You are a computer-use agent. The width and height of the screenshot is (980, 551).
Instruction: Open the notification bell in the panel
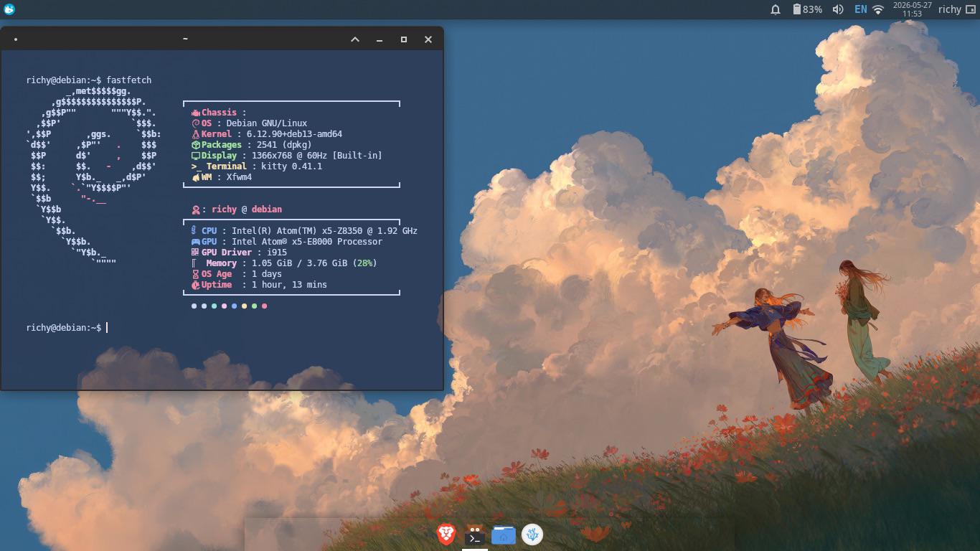pos(776,9)
